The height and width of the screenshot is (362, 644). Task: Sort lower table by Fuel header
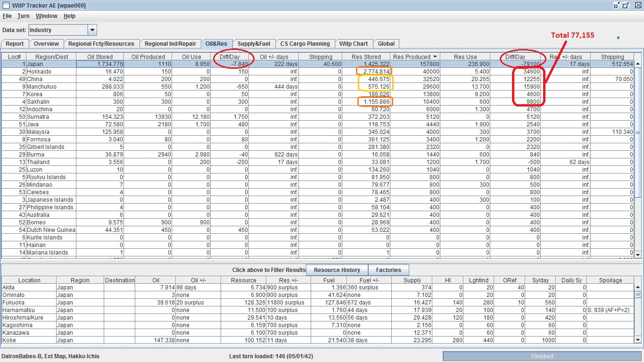coord(329,280)
